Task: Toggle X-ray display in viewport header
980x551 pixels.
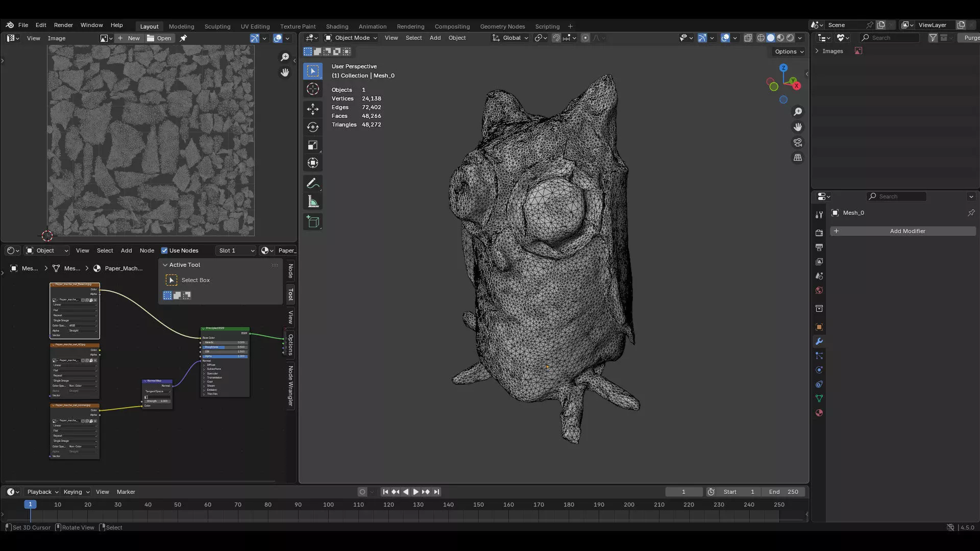Action: click(x=748, y=38)
